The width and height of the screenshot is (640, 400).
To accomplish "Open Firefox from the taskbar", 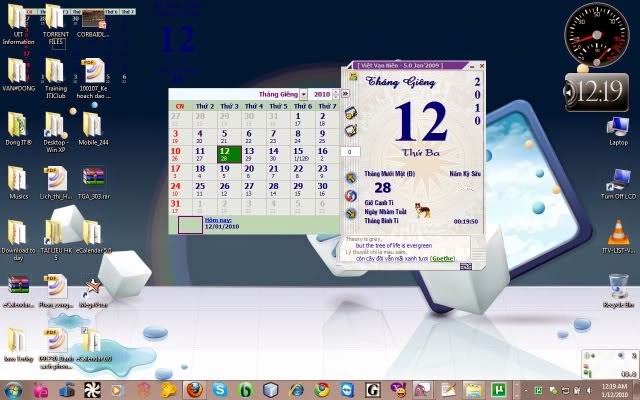I will tap(195, 389).
